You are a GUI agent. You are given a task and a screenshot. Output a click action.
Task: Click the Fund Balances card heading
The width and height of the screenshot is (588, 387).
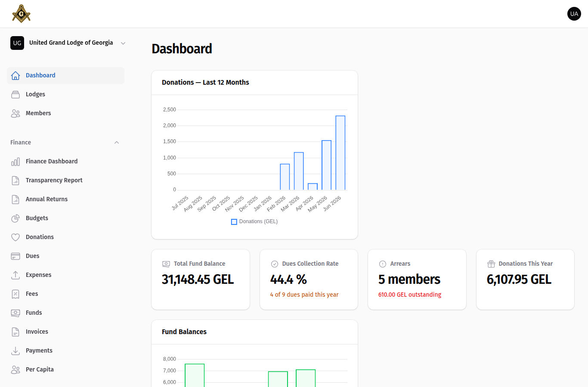click(184, 332)
